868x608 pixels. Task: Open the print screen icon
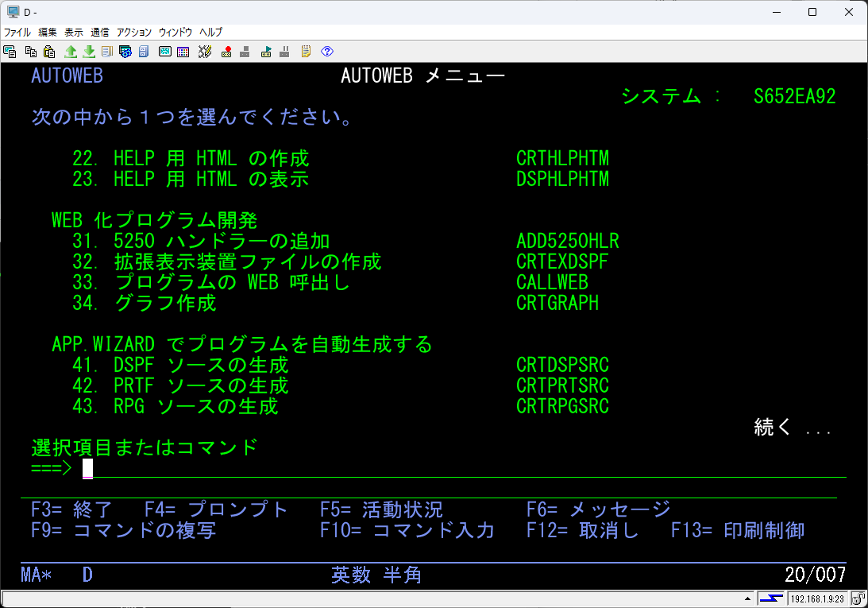click(x=106, y=52)
